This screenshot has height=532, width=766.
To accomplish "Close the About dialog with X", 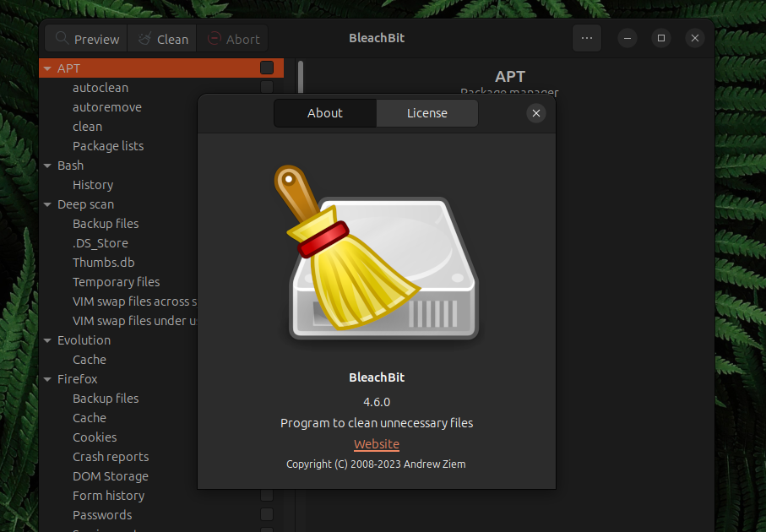I will tap(535, 113).
